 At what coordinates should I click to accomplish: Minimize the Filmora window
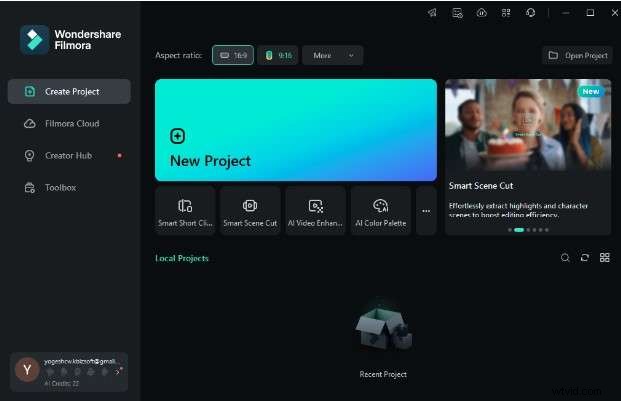tap(566, 13)
